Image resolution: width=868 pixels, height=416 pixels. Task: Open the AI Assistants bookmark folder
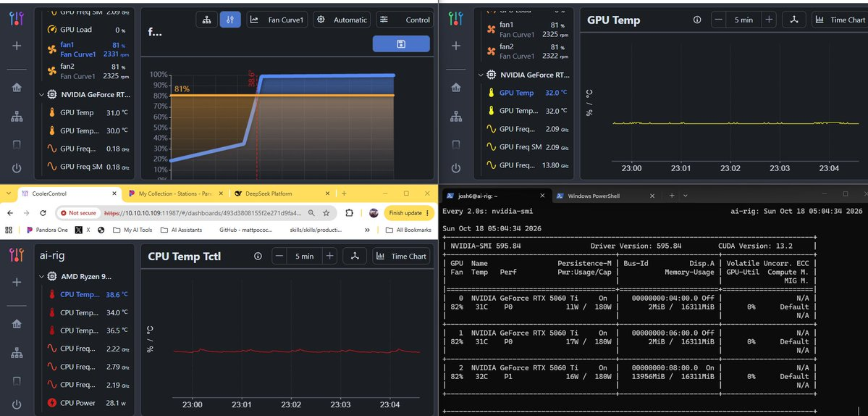pyautogui.click(x=182, y=230)
